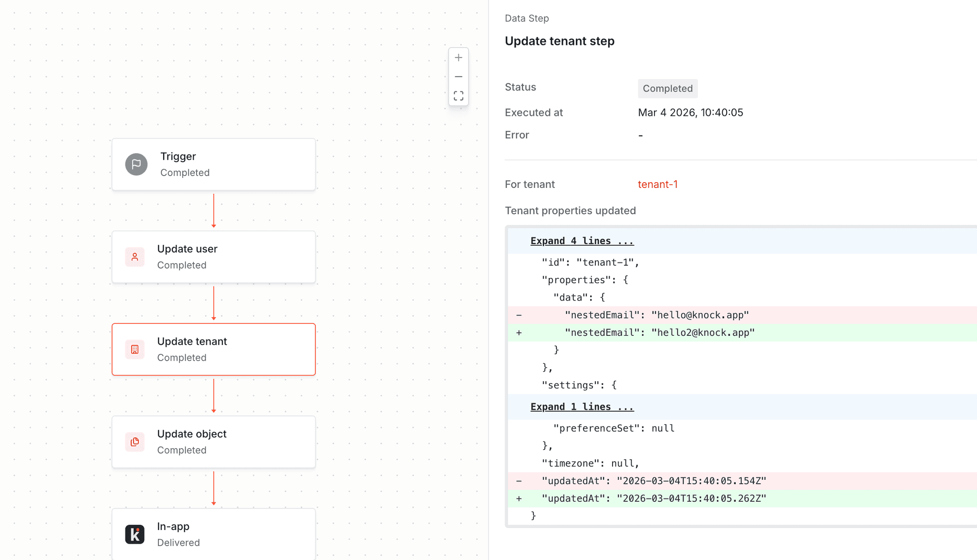
Task: Click the Knock logo on the In-app step
Action: (x=135, y=534)
